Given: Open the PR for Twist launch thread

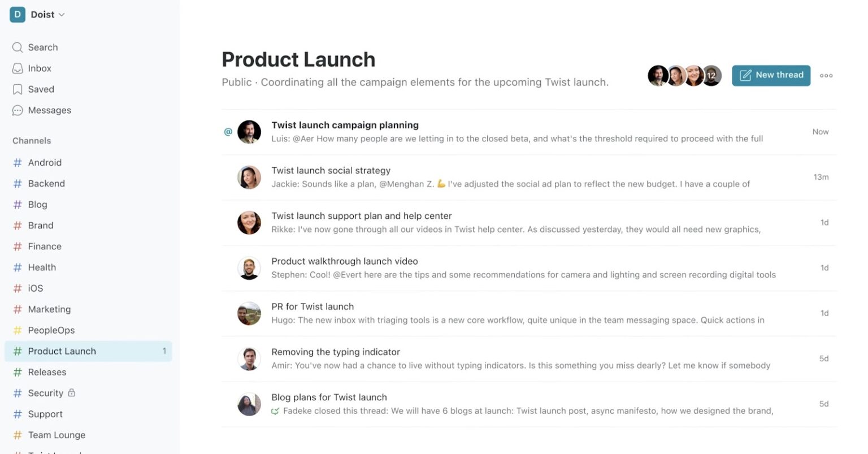Looking at the screenshot, I should tap(313, 306).
